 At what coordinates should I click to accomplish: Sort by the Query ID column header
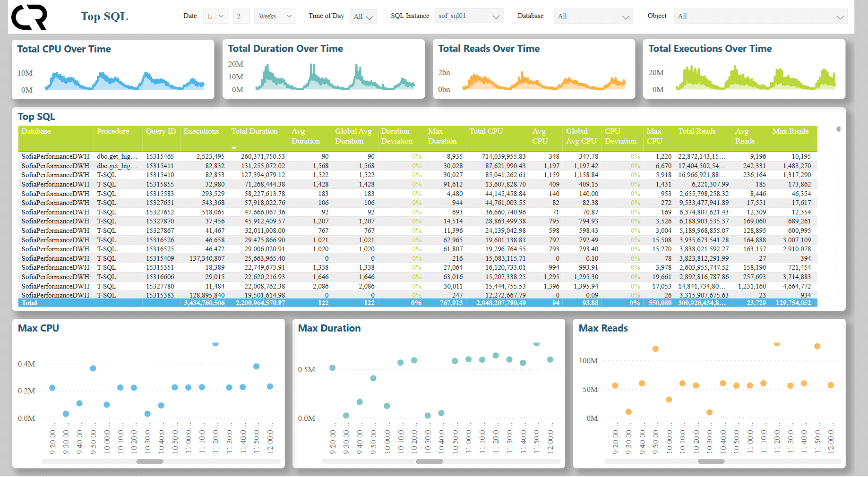[x=161, y=131]
